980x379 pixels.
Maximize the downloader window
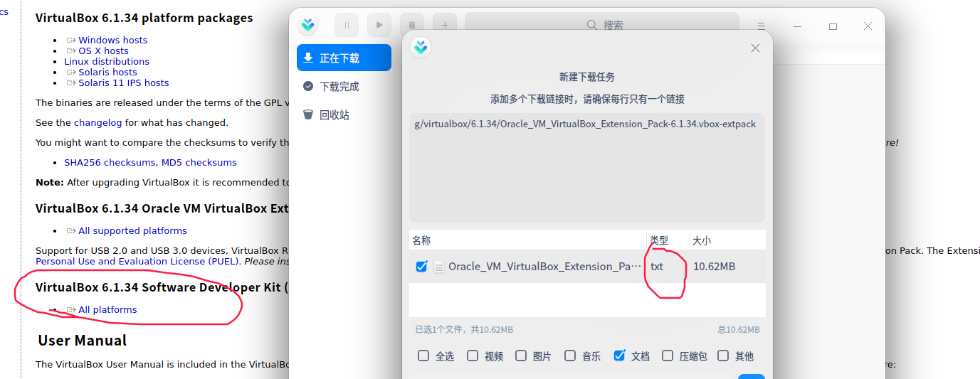pos(833,26)
